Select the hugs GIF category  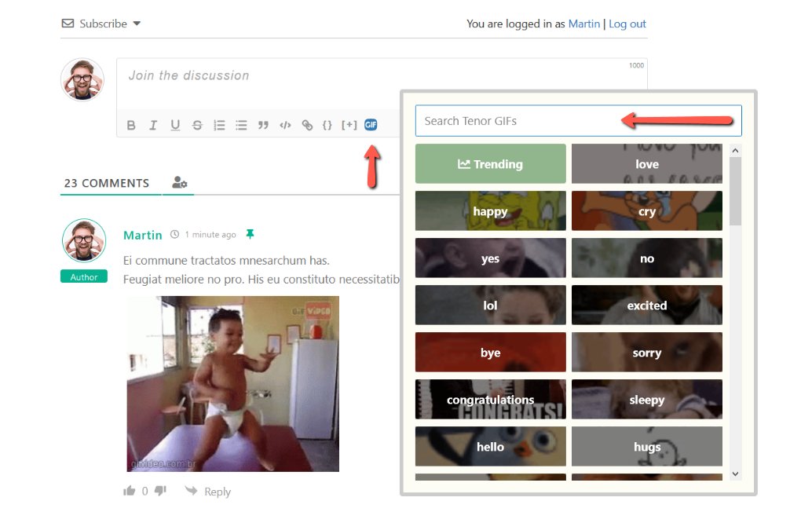tap(647, 446)
